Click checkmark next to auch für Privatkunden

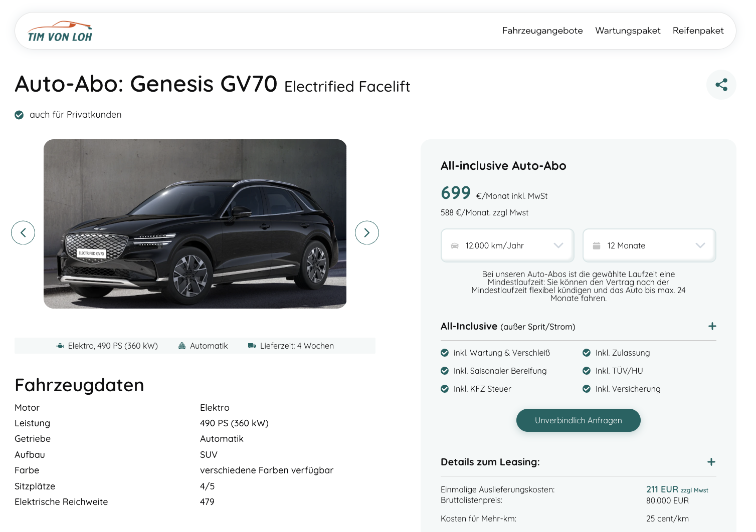(x=19, y=115)
